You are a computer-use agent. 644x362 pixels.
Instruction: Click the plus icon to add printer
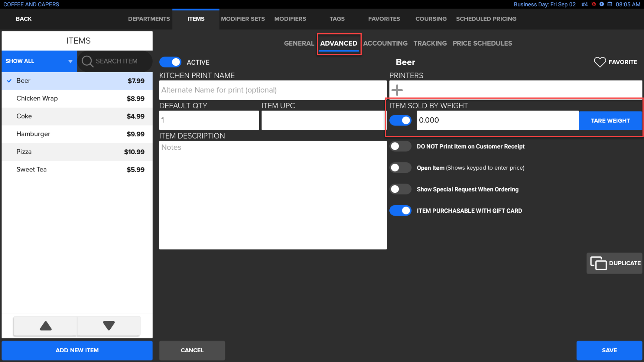click(x=397, y=90)
